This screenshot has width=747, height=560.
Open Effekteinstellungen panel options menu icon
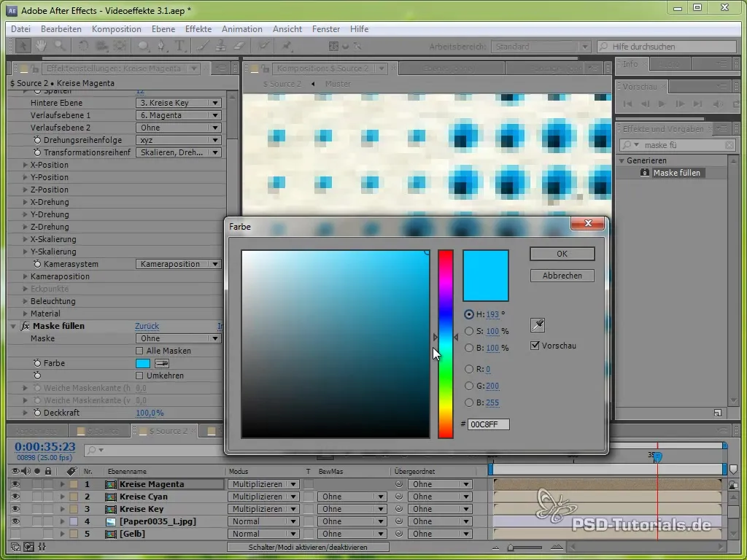click(x=222, y=69)
